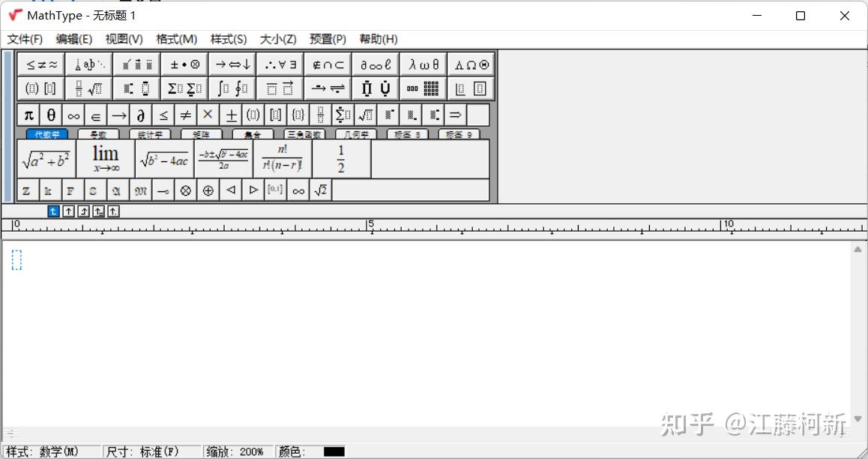Image resolution: width=868 pixels, height=459 pixels.
Task: Insert the circled times symbol button
Action: click(185, 190)
